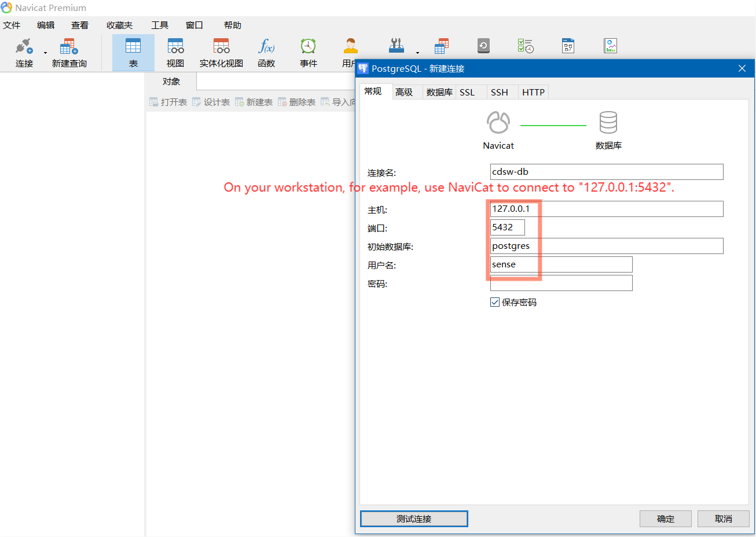Select the 表 (Tables) toolbar icon
756x537 pixels.
click(x=133, y=52)
